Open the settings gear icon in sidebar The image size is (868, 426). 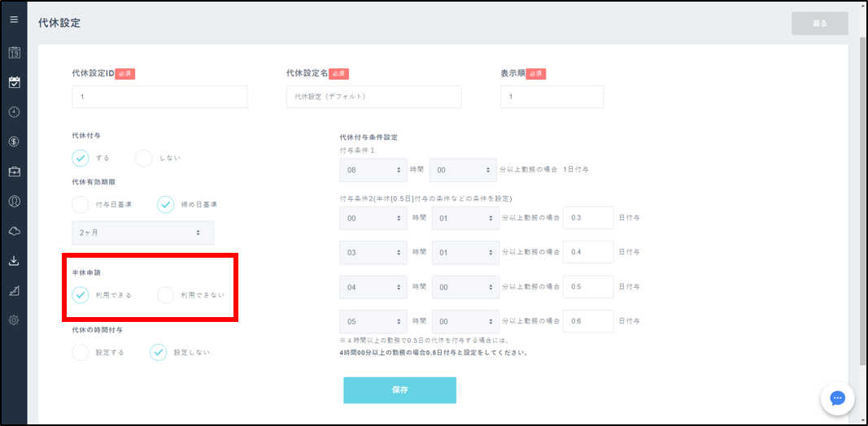click(14, 320)
